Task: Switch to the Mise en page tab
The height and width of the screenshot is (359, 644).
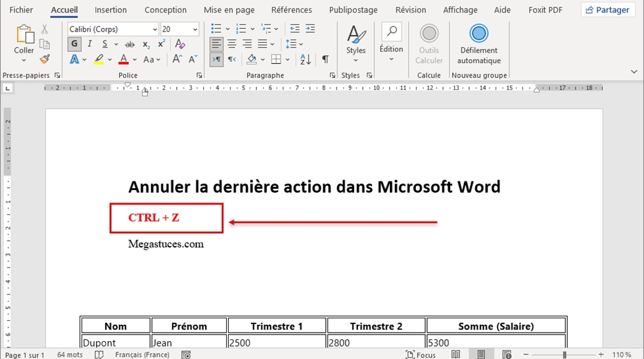Action: click(230, 10)
